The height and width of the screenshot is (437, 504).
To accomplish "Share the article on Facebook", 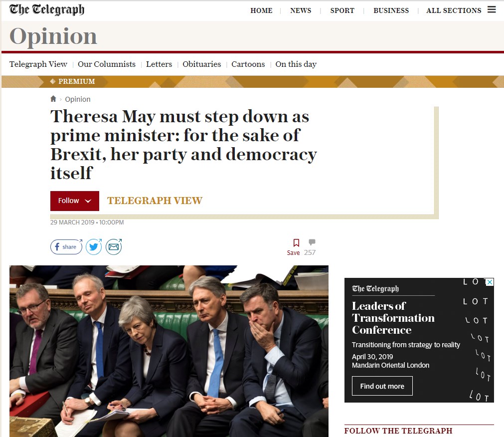I will pos(66,247).
